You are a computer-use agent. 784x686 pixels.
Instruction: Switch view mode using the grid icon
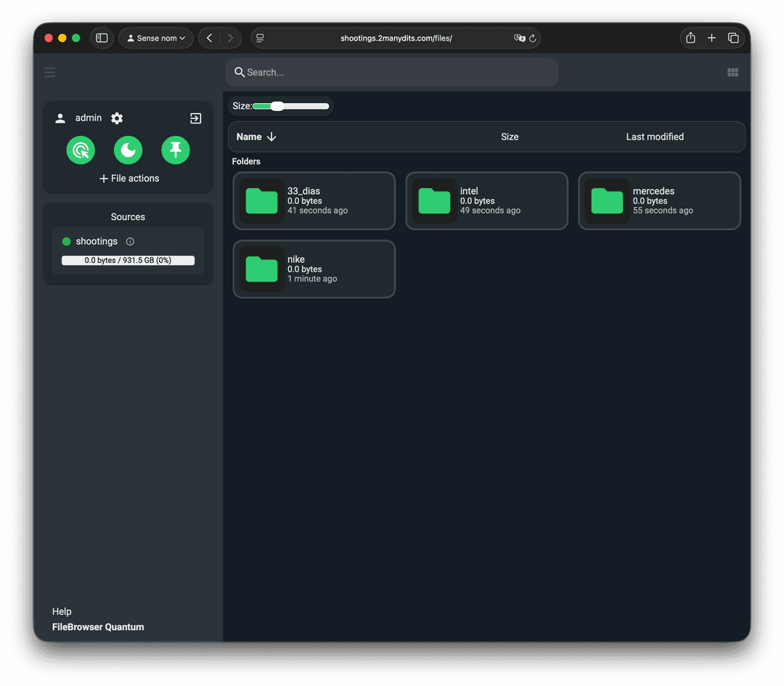(x=732, y=73)
